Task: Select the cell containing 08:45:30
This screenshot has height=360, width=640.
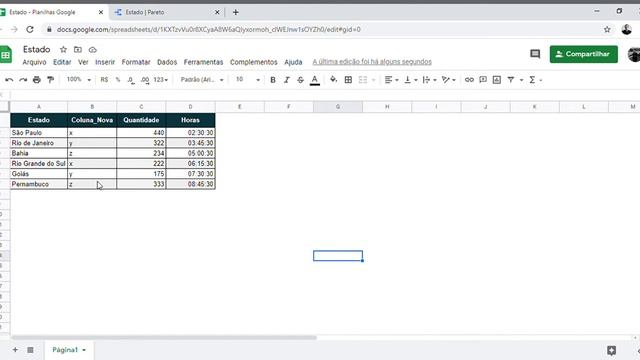Action: (191, 184)
